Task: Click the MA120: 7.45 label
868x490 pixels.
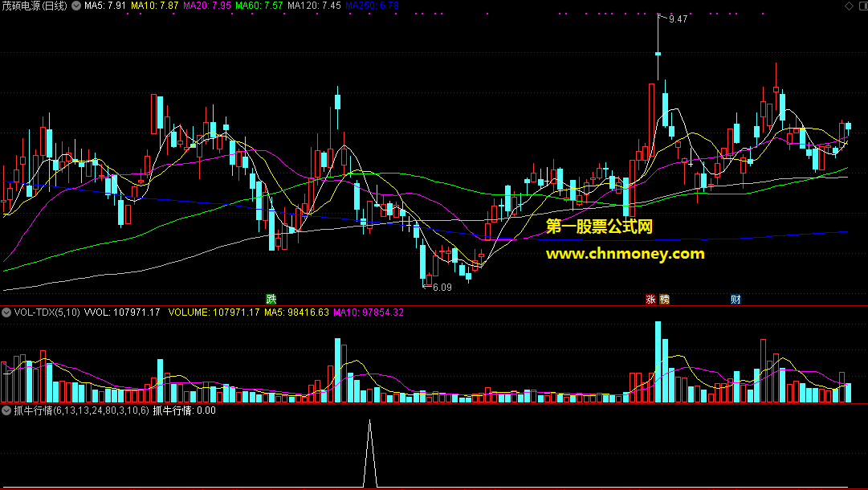Action: [314, 6]
